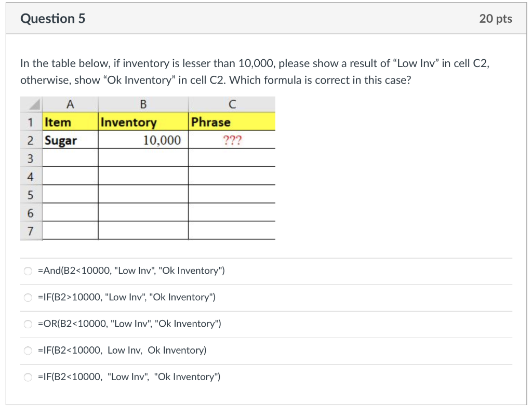Click row number 7 in the spreadsheet

pos(31,230)
